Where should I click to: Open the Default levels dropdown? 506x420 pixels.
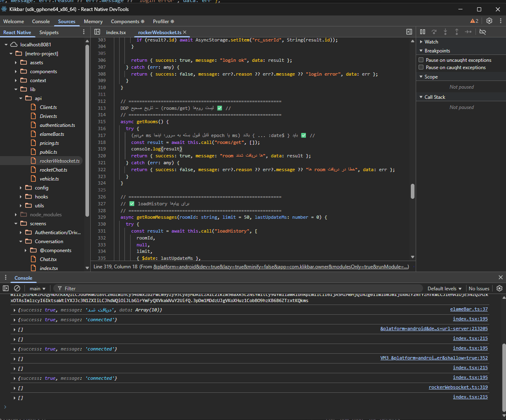[x=445, y=288]
